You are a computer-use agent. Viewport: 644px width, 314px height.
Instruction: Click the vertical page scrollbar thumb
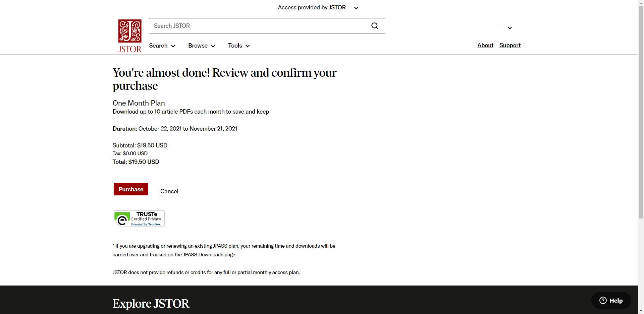coord(641,112)
